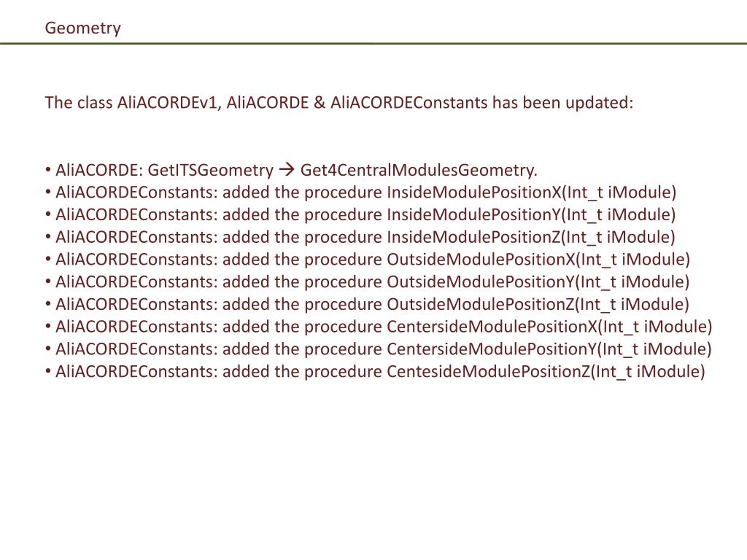Click InsideModulePositionX procedure line
Screen dimensions: 747x560
360,192
